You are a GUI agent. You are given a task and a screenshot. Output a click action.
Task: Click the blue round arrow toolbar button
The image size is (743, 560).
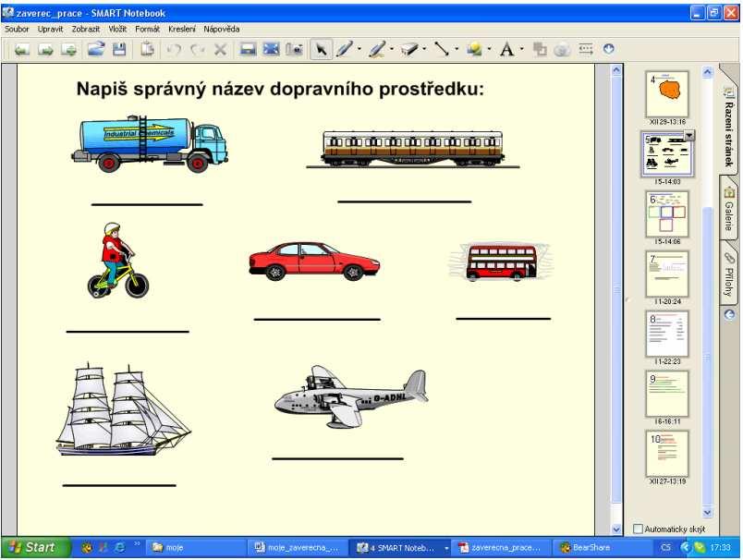point(609,49)
